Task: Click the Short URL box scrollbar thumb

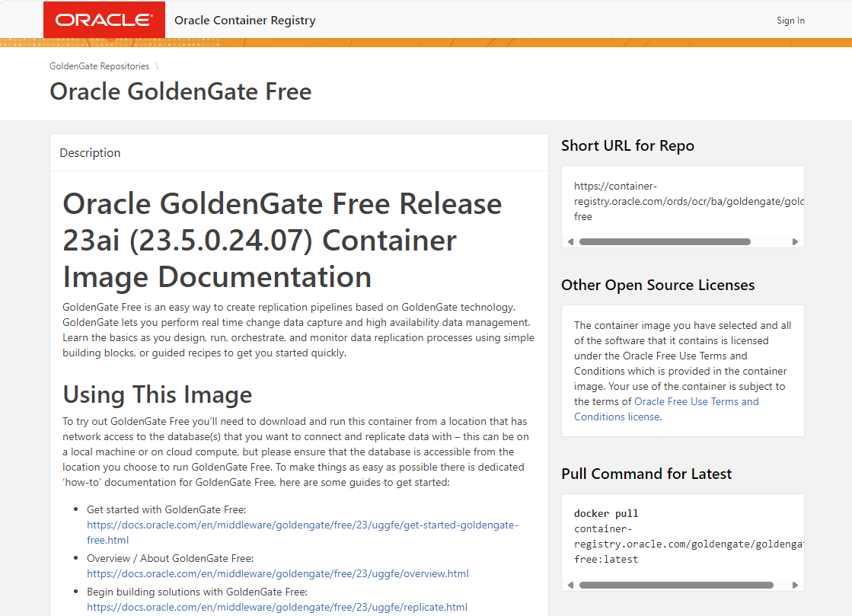Action: coord(664,241)
